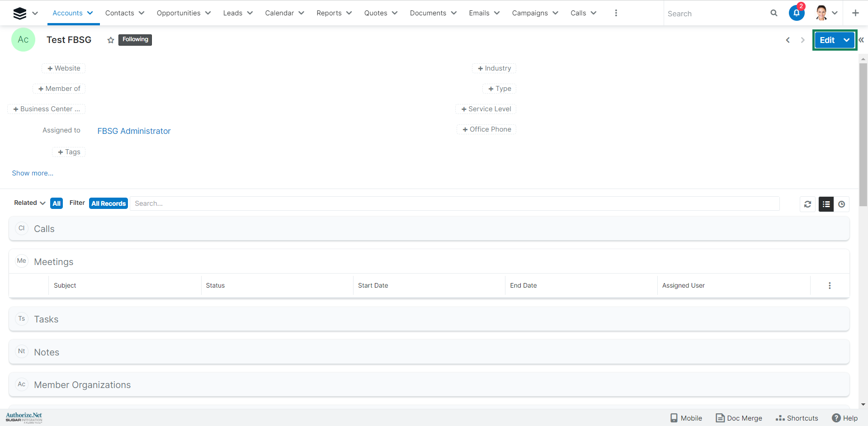
Task: Go to the previous record arrow
Action: 788,40
